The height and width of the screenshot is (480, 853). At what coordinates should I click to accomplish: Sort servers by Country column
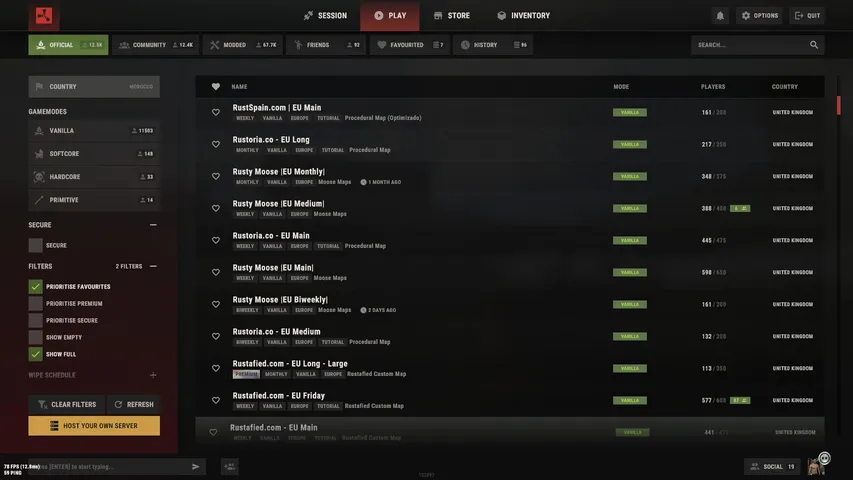click(x=784, y=87)
